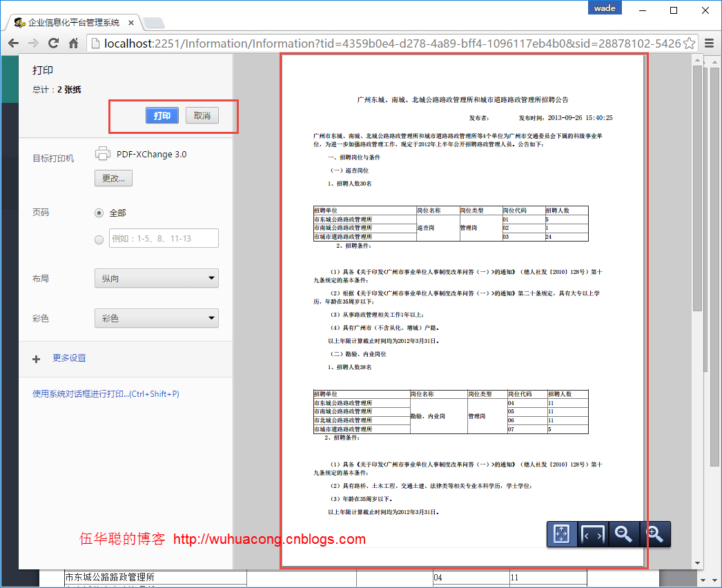Expand 更多设置 options
The height and width of the screenshot is (588, 722).
point(69,357)
